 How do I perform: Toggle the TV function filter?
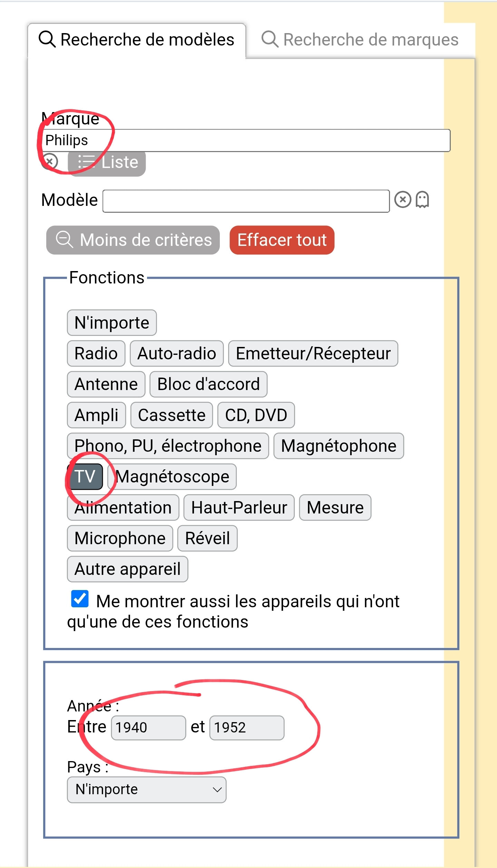click(85, 477)
